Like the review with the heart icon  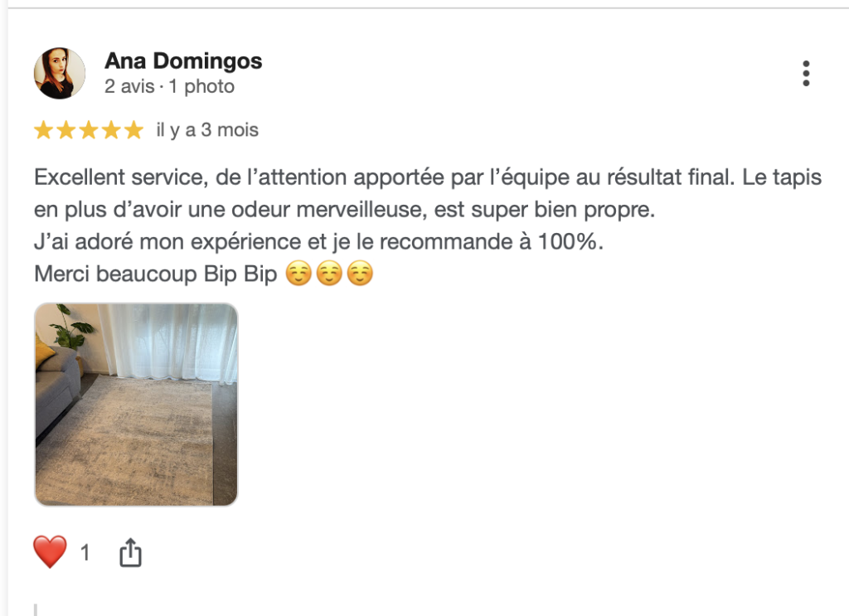pos(50,552)
